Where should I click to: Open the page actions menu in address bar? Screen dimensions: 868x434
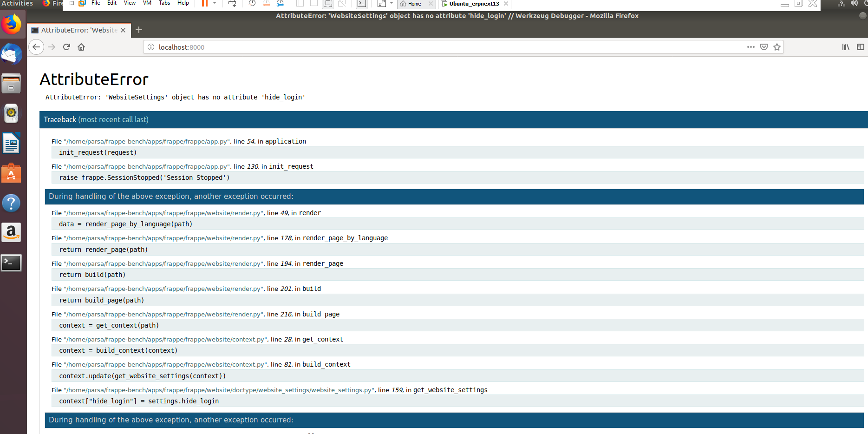tap(751, 47)
